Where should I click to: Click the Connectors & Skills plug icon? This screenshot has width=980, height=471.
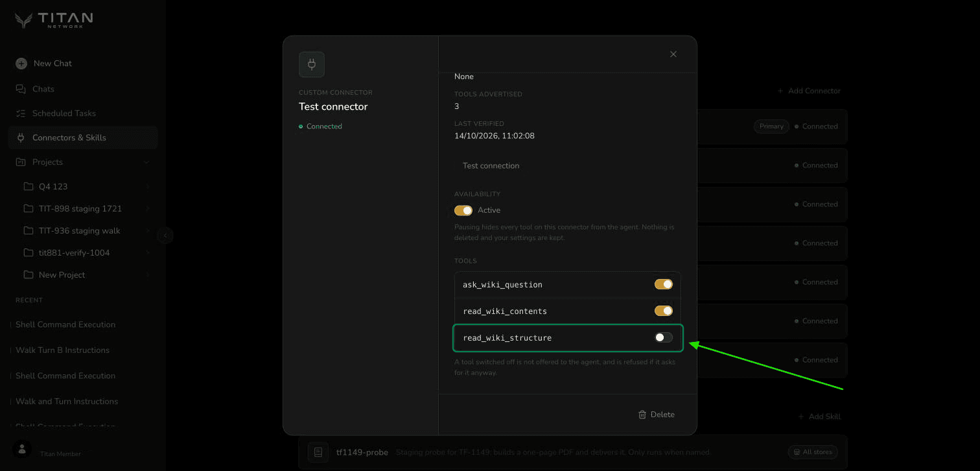(21, 138)
